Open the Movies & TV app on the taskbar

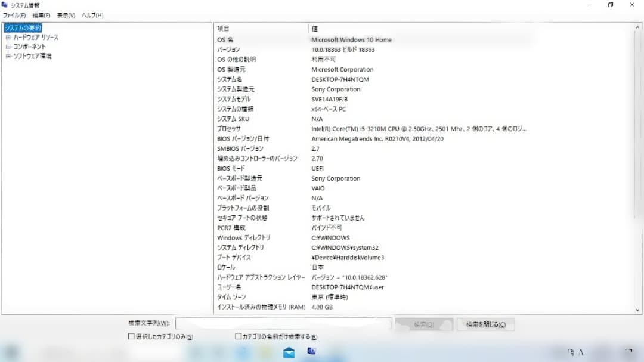pyautogui.click(x=311, y=352)
